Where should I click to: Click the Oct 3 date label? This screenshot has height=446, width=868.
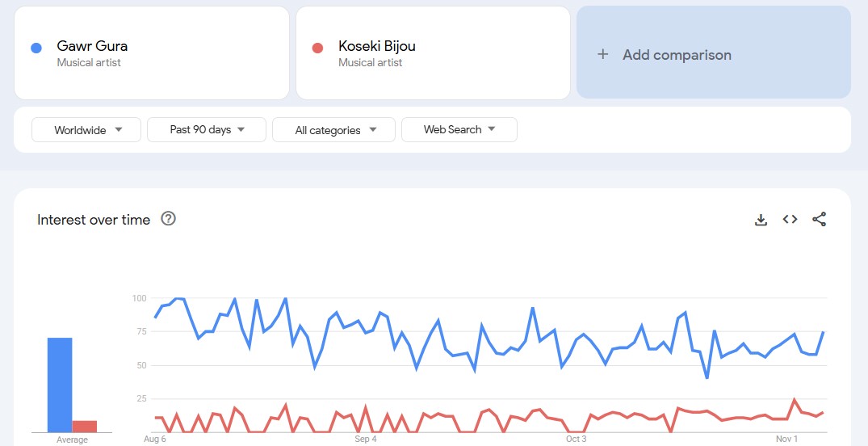click(576, 440)
